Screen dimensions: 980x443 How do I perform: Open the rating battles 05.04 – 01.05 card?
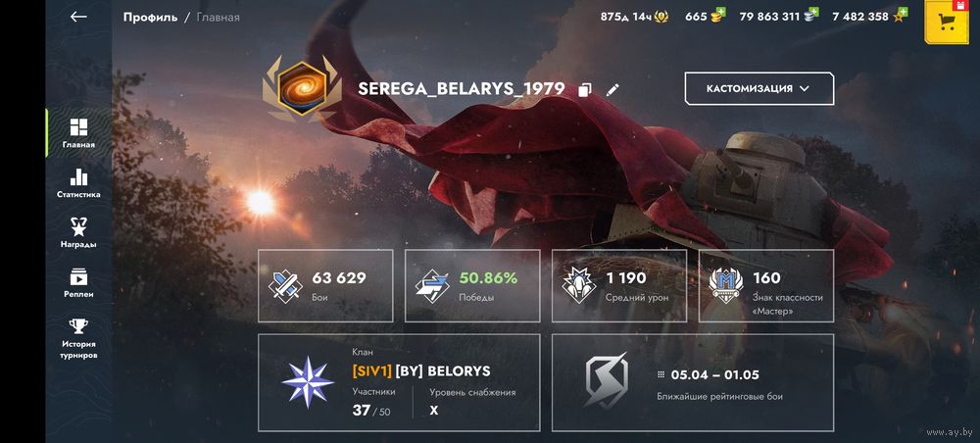[693, 382]
